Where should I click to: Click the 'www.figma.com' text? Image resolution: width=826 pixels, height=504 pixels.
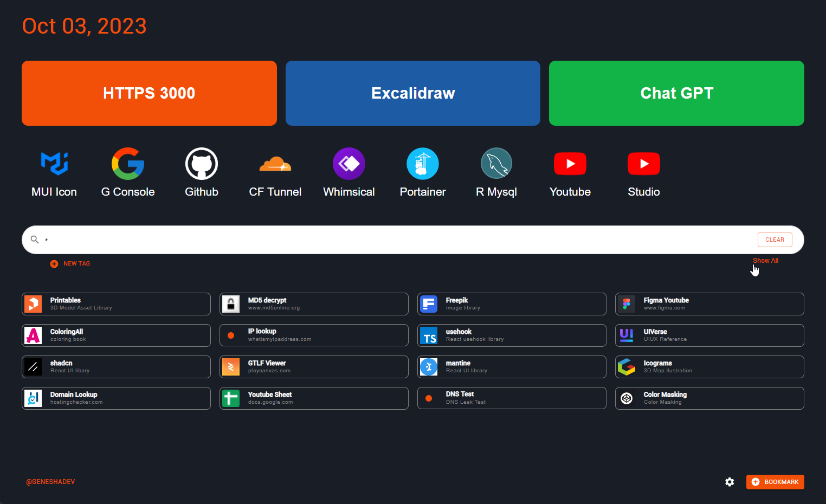664,308
